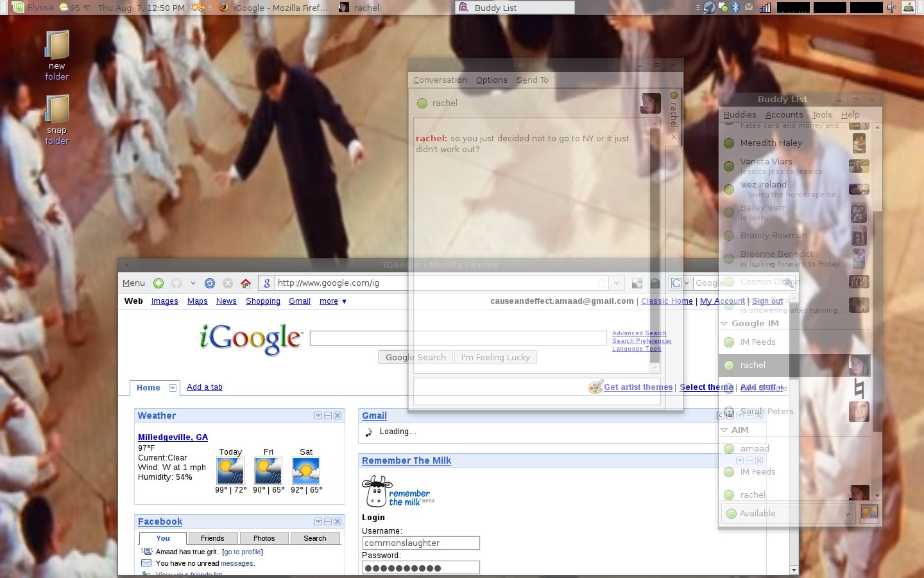
Task: Collapse Google IM group in Buddy List
Action: 724,324
